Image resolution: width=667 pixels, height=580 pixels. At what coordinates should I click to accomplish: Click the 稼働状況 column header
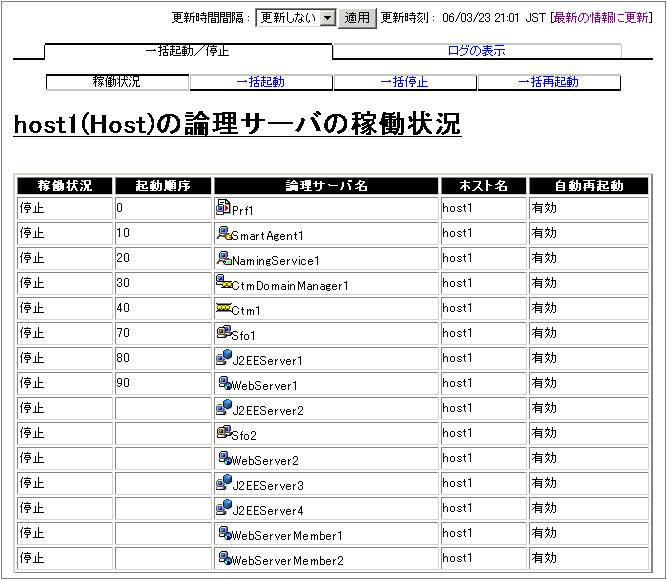click(x=65, y=186)
